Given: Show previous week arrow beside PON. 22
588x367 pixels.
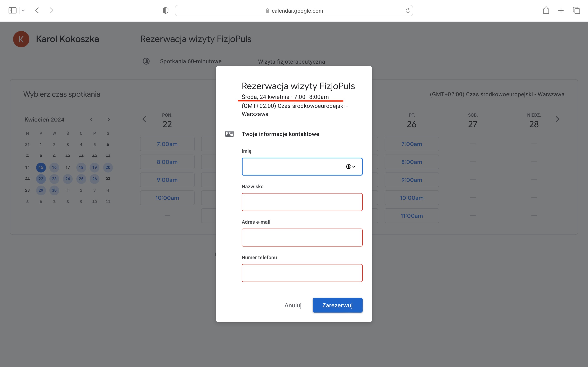Looking at the screenshot, I should pyautogui.click(x=144, y=119).
